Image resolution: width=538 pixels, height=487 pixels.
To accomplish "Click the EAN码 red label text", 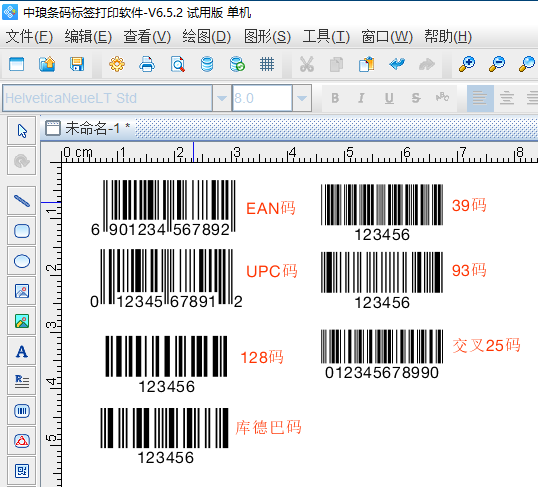I will coord(270,208).
